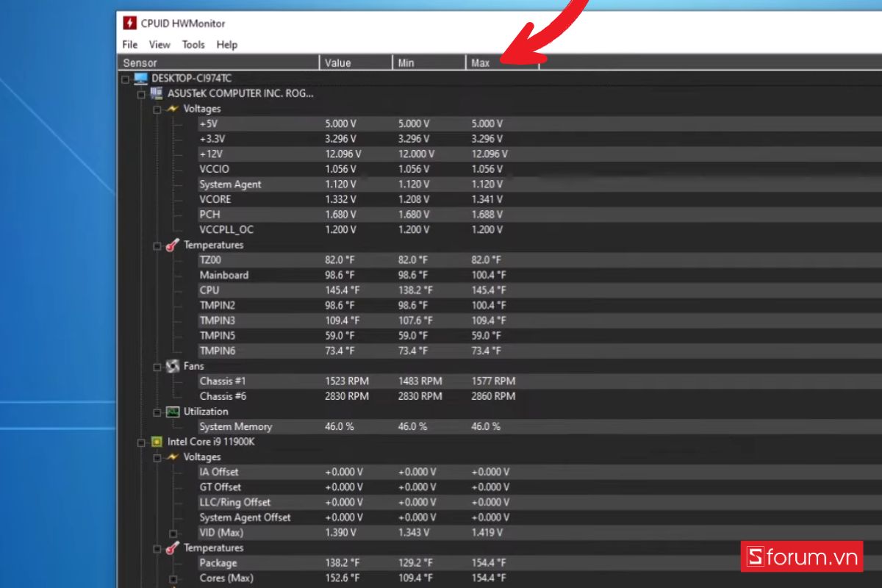882x588 pixels.
Task: Click the 138.2 °F CPU minimum value
Action: [415, 290]
